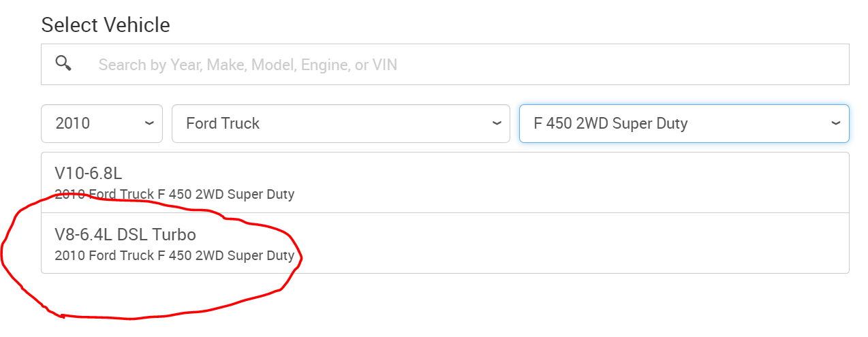Click the magnifying glass search icon

63,64
